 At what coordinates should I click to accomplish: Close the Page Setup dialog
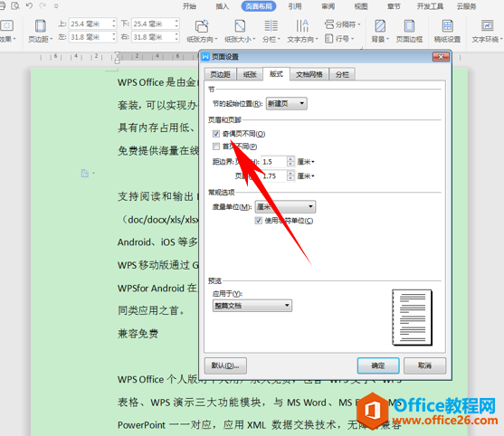441,57
